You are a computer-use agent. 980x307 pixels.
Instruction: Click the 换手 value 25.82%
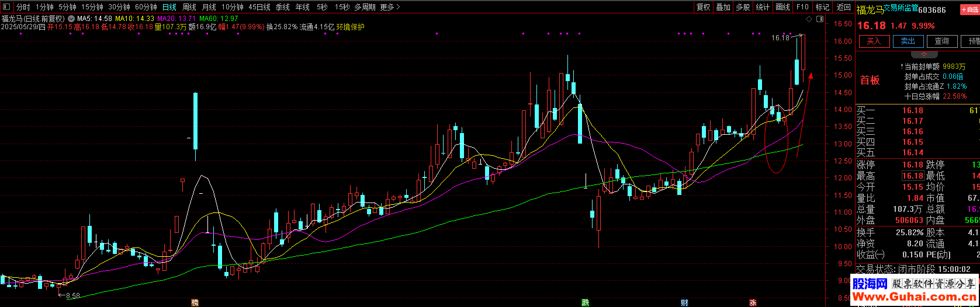pos(910,232)
